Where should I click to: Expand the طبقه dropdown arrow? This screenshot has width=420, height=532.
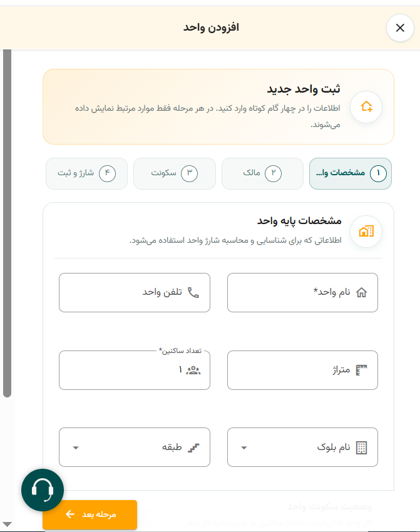coord(76,448)
